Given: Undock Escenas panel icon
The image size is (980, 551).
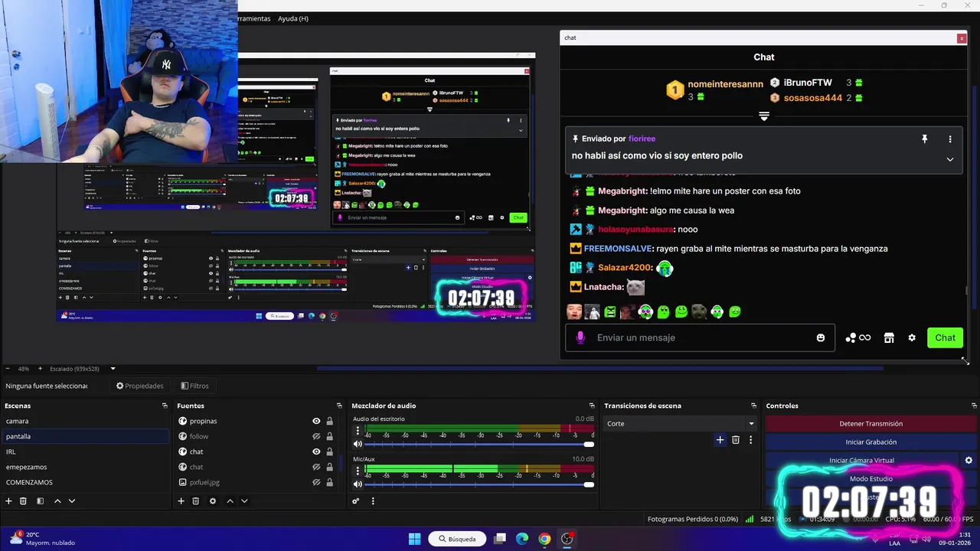Looking at the screenshot, I should point(165,406).
